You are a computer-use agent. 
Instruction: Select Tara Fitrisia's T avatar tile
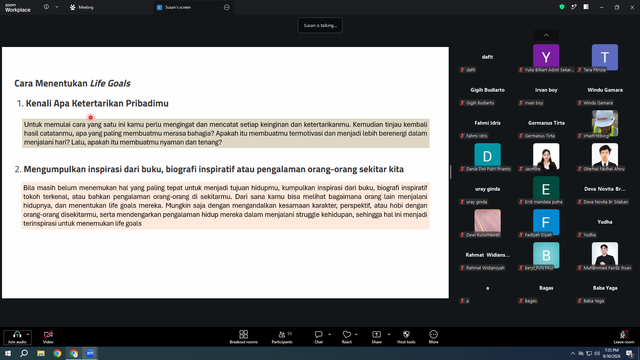click(x=605, y=57)
